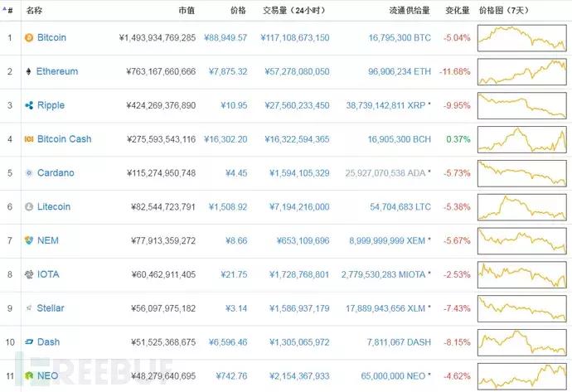Open Ethereum 24-hour volume link
The height and width of the screenshot is (392, 572).
294,72
